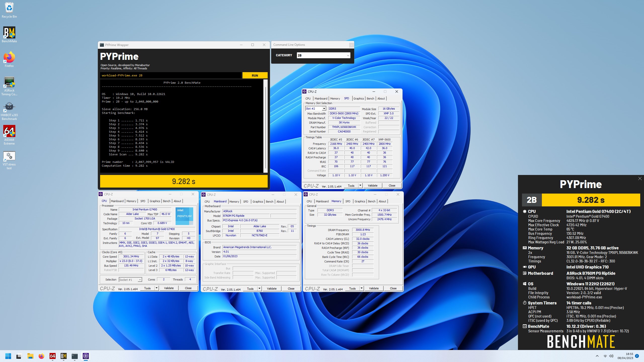Select the SPD tab in Memory window
The width and height of the screenshot is (644, 362).
coord(348,201)
